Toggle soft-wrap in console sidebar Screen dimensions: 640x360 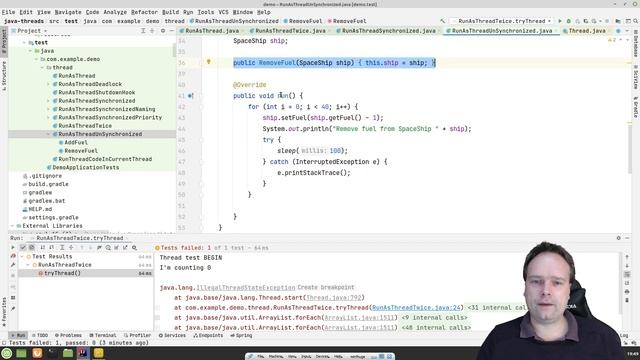coord(627,274)
